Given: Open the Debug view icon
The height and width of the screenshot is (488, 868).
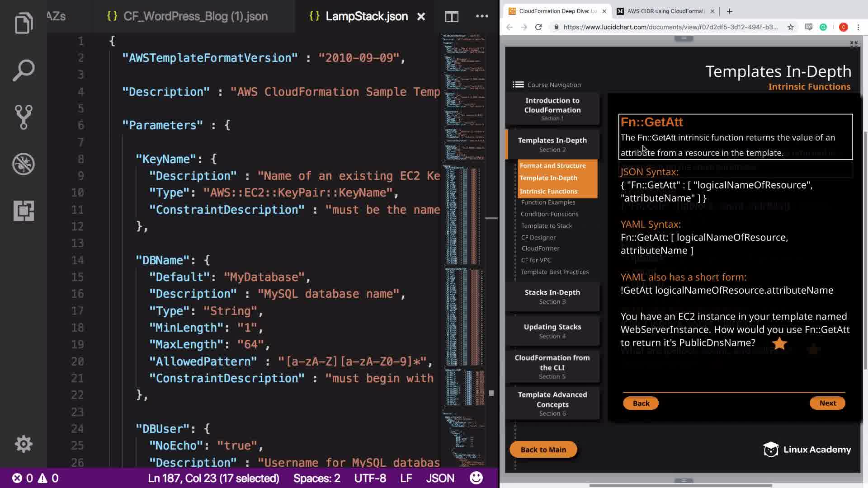Looking at the screenshot, I should (x=24, y=164).
